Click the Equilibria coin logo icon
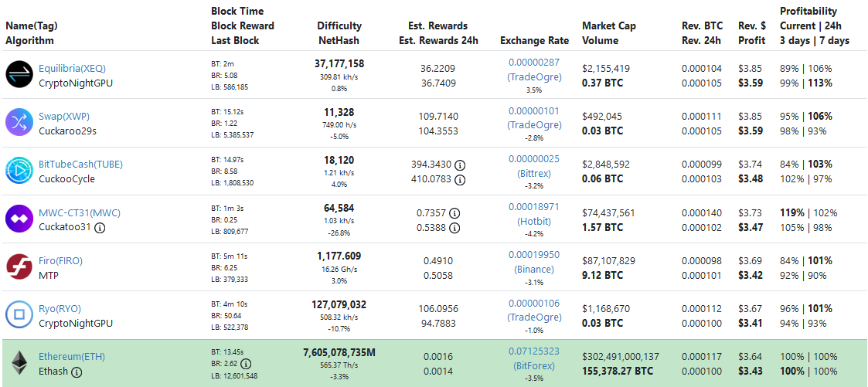Image resolution: width=868 pixels, height=387 pixels. pyautogui.click(x=20, y=75)
